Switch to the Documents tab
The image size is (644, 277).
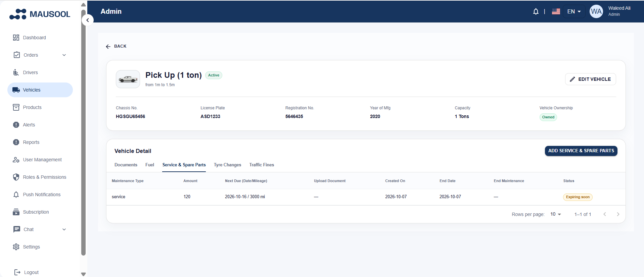(126, 165)
